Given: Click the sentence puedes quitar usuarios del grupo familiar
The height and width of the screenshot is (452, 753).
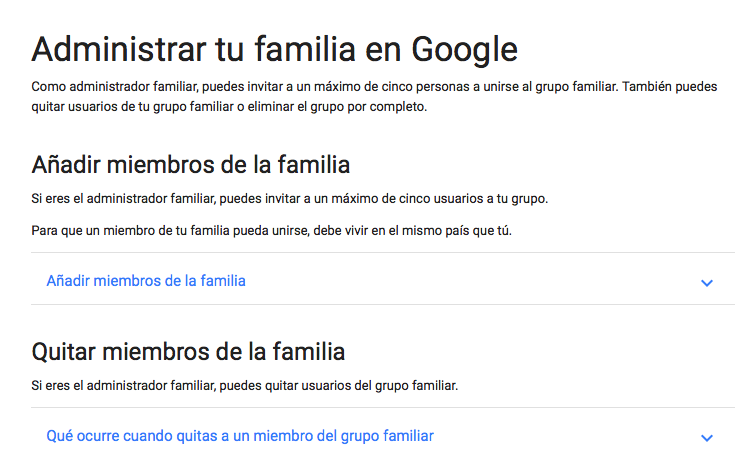Looking at the screenshot, I should (x=244, y=385).
